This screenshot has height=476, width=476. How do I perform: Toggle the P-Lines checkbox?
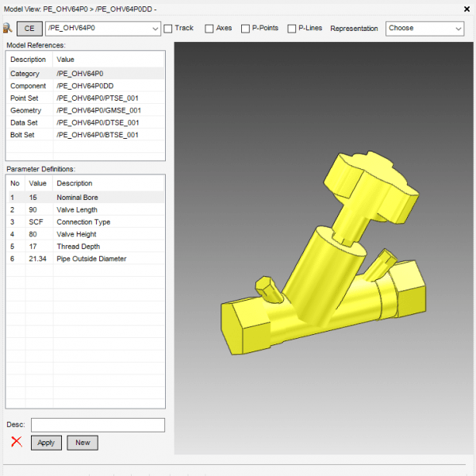coord(292,29)
